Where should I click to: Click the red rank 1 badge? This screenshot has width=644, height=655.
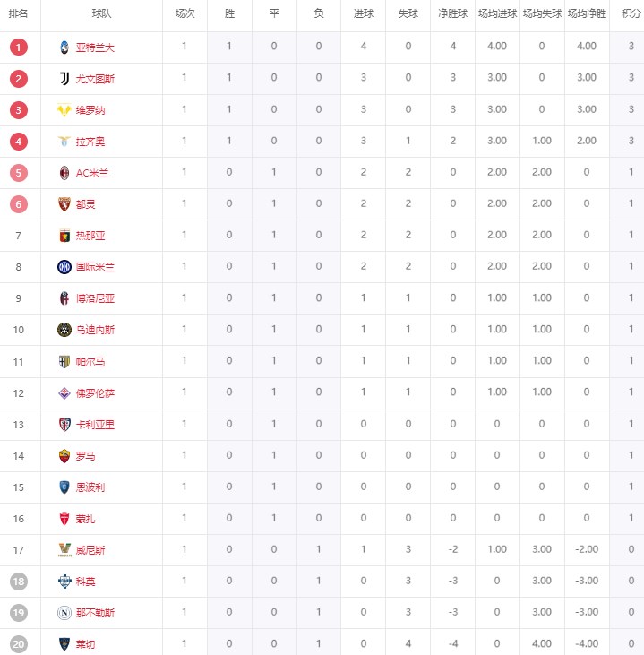click(20, 47)
